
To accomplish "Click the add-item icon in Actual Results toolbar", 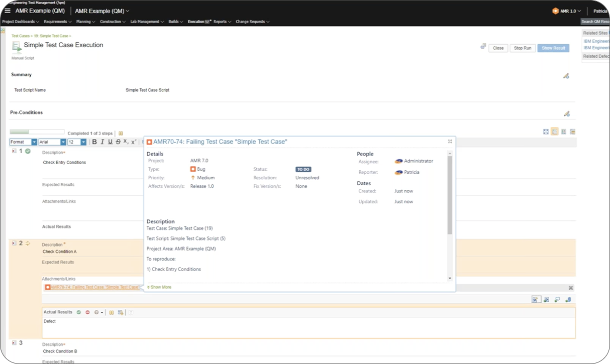I will tap(121, 312).
